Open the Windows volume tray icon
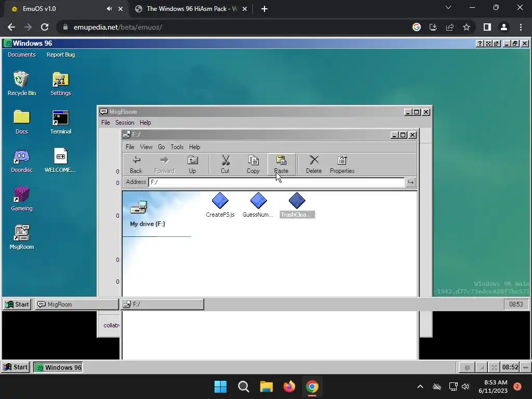The height and width of the screenshot is (399, 532). click(465, 387)
